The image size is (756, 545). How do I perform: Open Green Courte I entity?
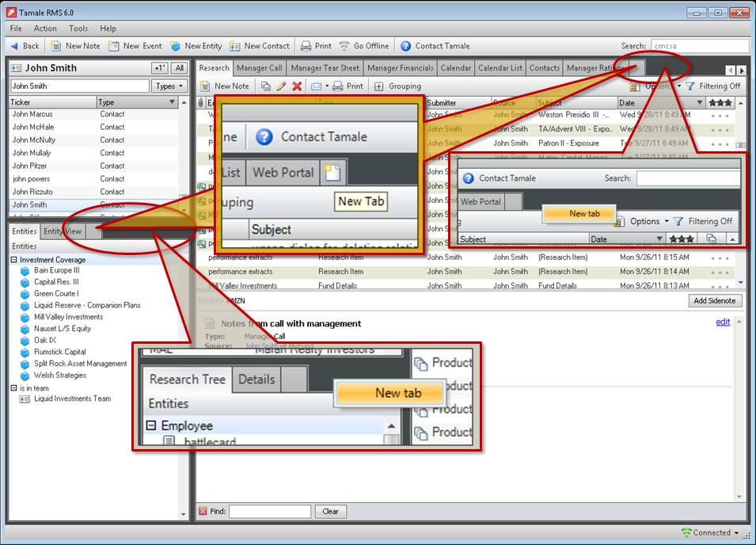coord(55,293)
